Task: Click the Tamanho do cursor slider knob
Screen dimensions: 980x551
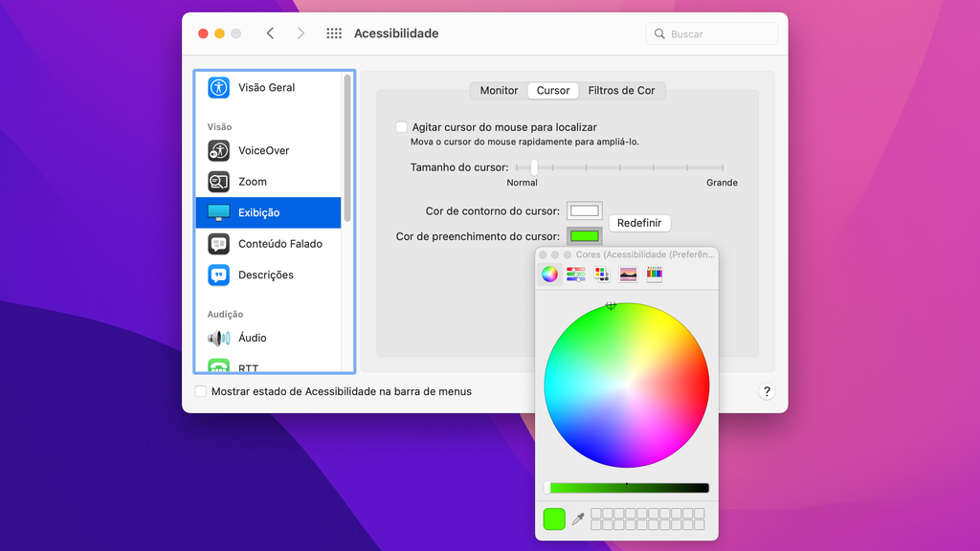Action: coord(534,167)
